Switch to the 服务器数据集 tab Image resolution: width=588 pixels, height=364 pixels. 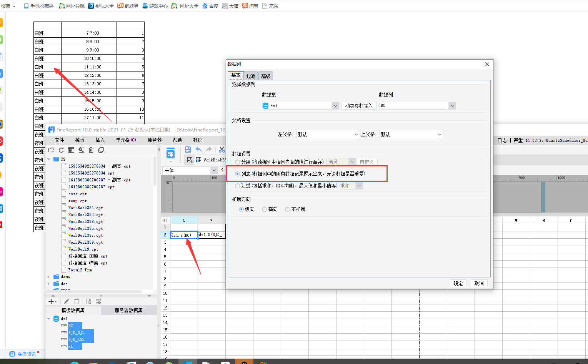[129, 310]
